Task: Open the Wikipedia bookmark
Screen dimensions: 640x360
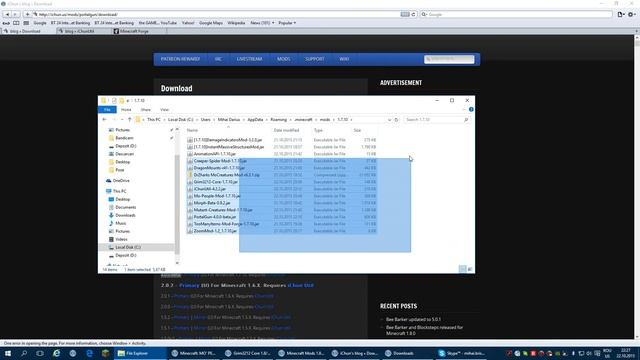Action: point(236,23)
